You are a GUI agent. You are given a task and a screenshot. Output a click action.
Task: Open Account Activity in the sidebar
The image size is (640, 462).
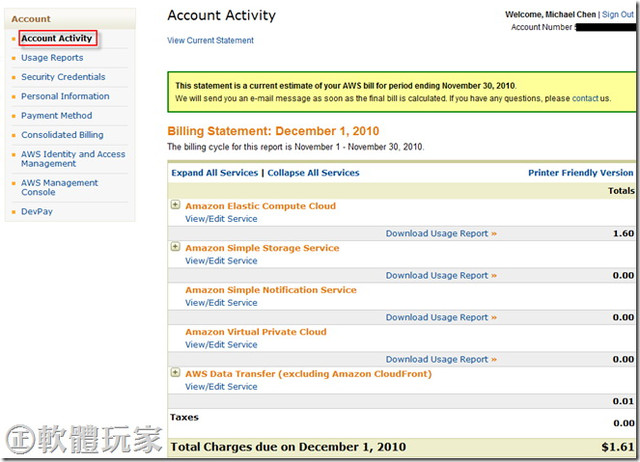[x=56, y=39]
